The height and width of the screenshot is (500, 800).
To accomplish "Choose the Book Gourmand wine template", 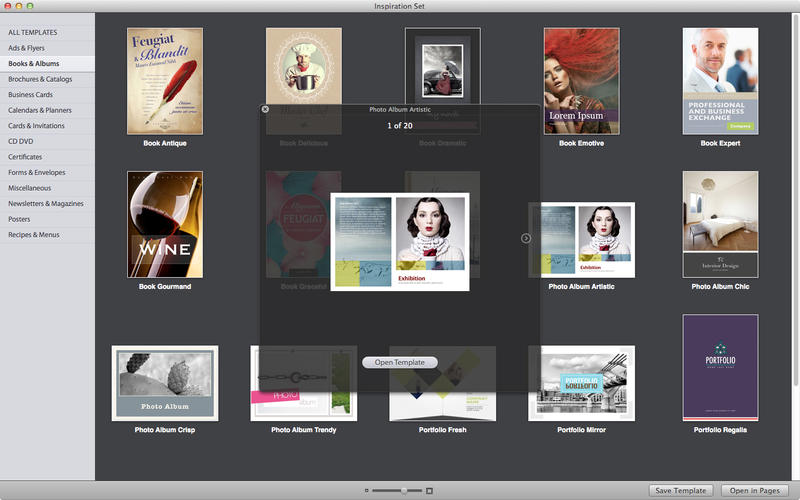I will pyautogui.click(x=165, y=224).
